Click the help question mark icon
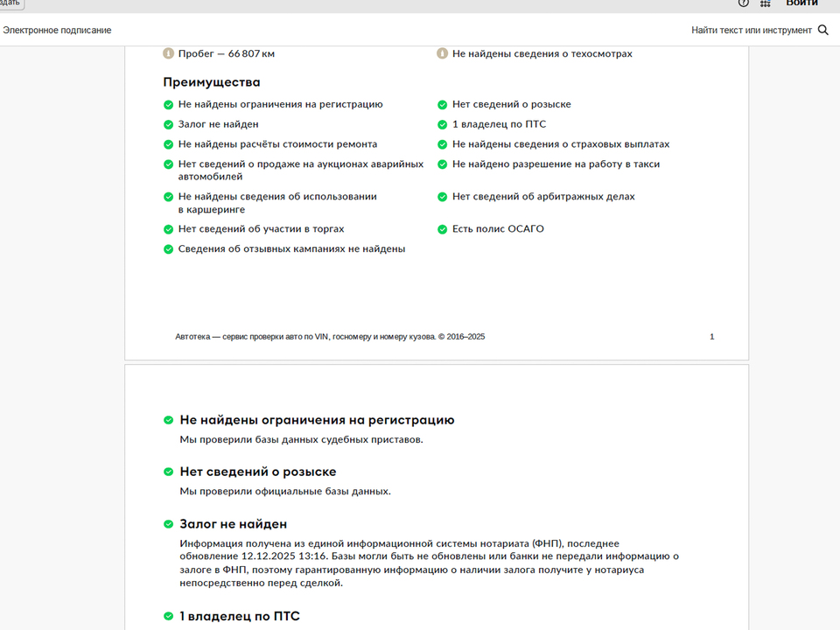840x630 pixels. [x=744, y=3]
